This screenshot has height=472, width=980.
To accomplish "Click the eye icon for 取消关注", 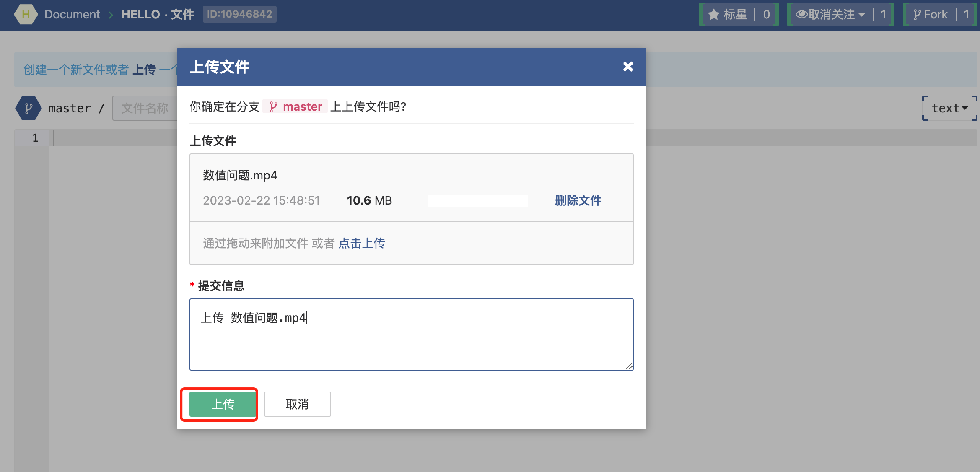I will pos(801,15).
